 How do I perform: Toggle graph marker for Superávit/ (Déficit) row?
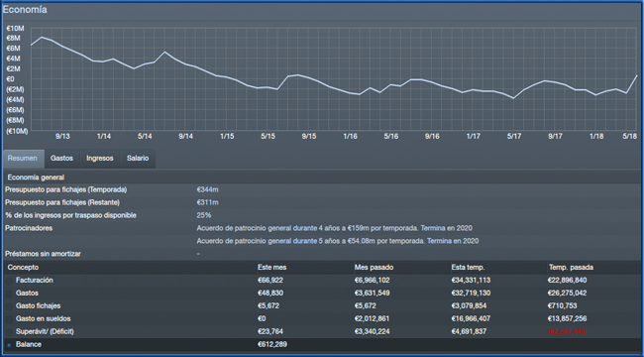tap(9, 332)
